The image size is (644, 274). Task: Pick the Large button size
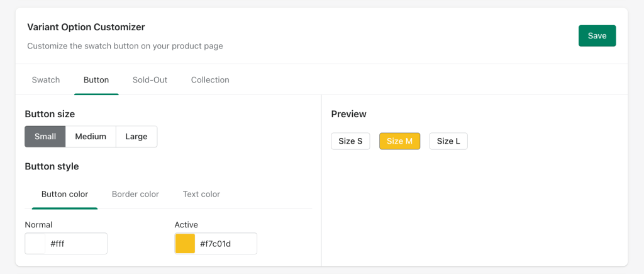click(x=136, y=137)
